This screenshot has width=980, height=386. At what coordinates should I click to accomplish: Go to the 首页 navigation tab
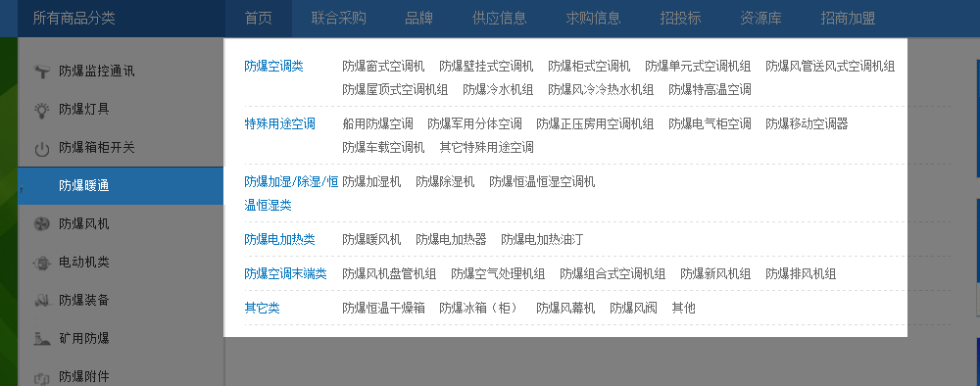258,18
